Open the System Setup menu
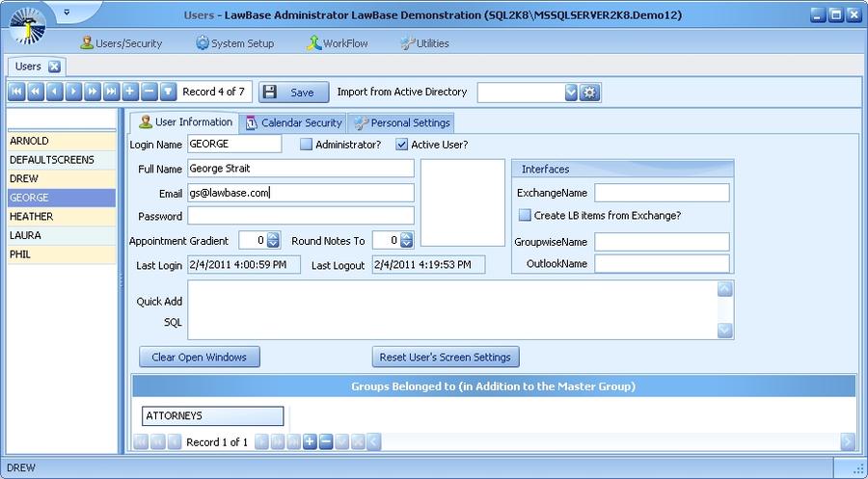Image resolution: width=868 pixels, height=479 pixels. [234, 43]
